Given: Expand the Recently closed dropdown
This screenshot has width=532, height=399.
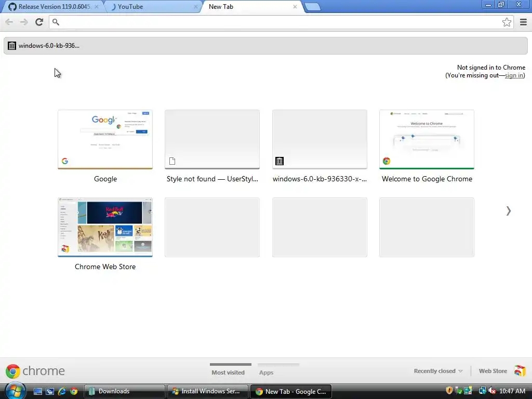Looking at the screenshot, I should 438,371.
